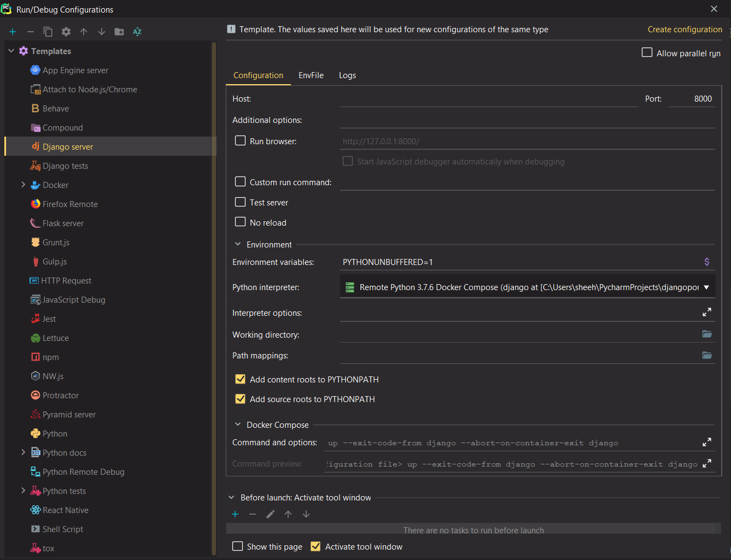The width and height of the screenshot is (731, 560).
Task: Open the run configuration templates settings gear
Action: pos(66,32)
